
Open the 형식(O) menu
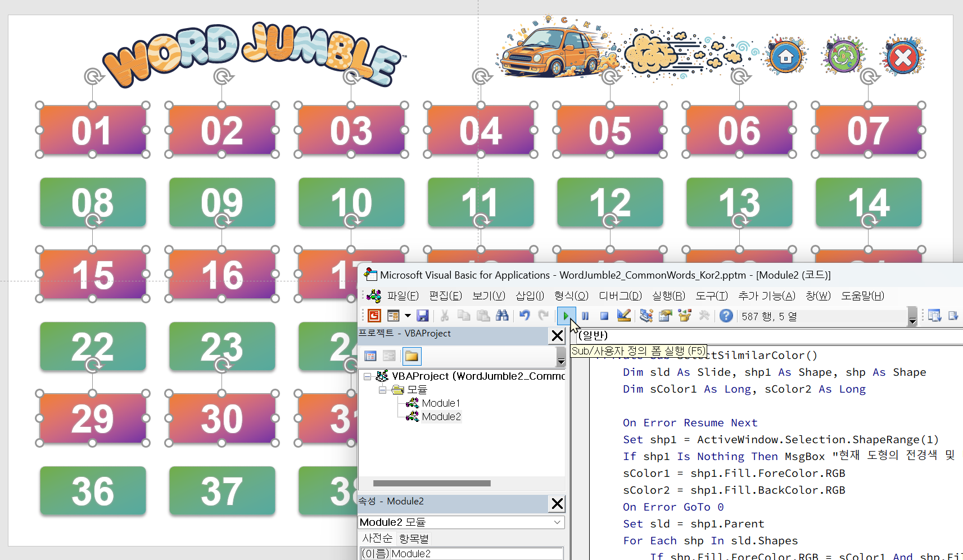[x=571, y=295]
